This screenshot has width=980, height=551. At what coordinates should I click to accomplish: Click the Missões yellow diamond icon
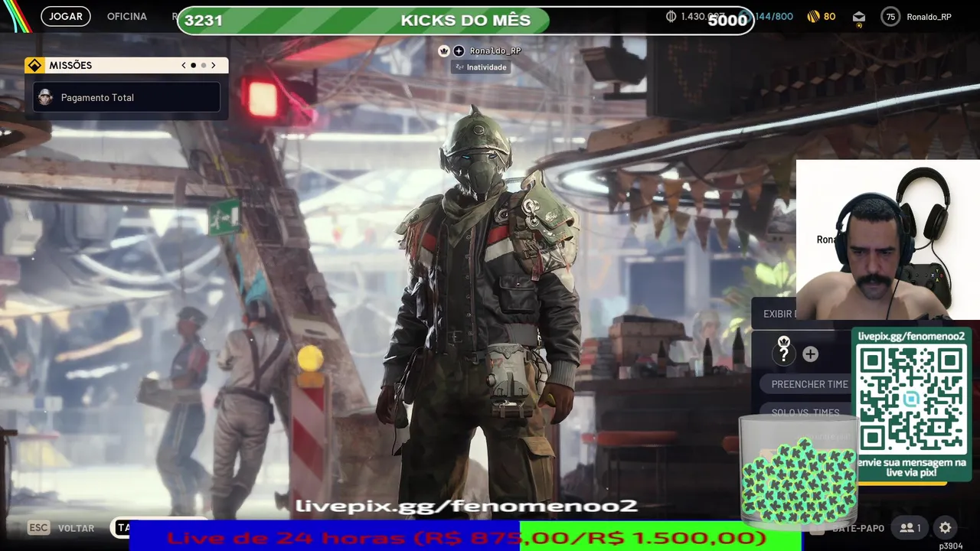point(34,65)
